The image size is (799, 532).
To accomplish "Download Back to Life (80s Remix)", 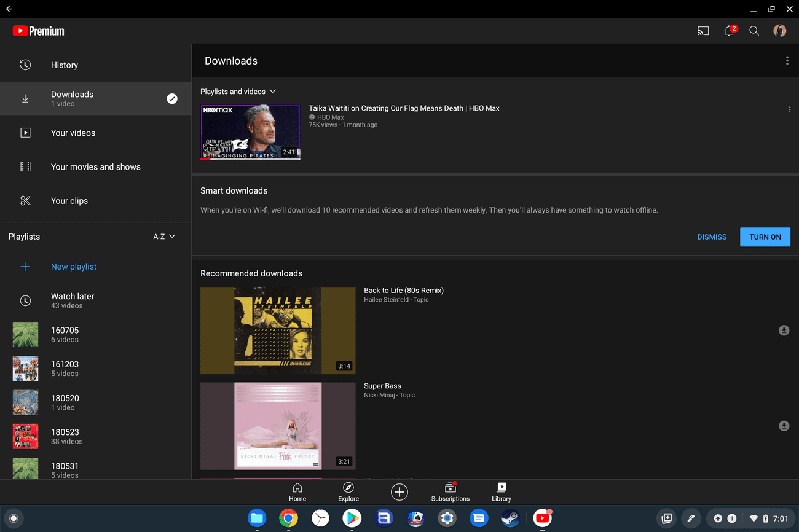I will [x=784, y=331].
